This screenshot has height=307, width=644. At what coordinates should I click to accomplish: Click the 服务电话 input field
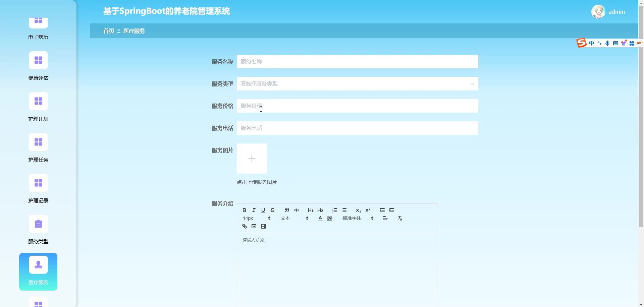point(357,128)
